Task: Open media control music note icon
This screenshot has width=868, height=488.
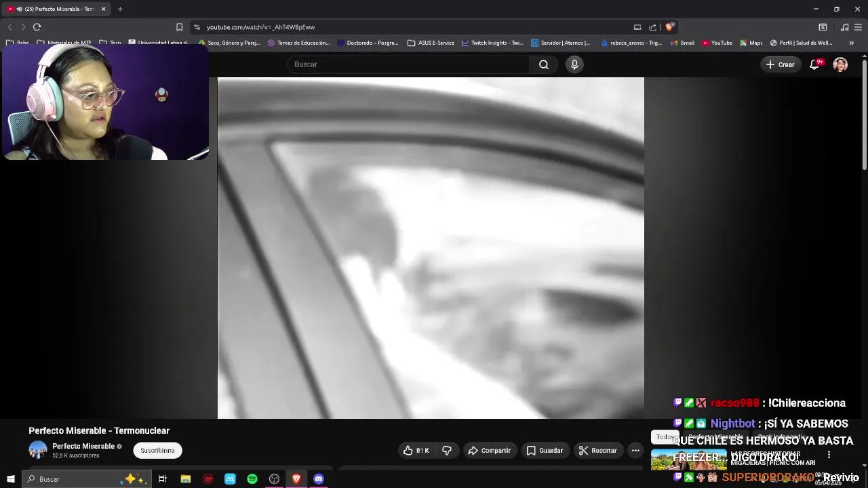Action: coord(844,27)
